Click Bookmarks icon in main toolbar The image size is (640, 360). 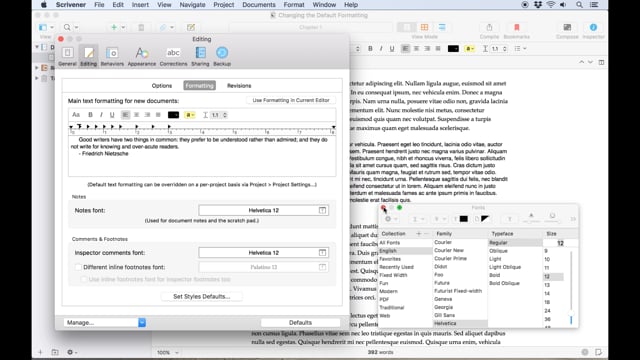[x=516, y=27]
